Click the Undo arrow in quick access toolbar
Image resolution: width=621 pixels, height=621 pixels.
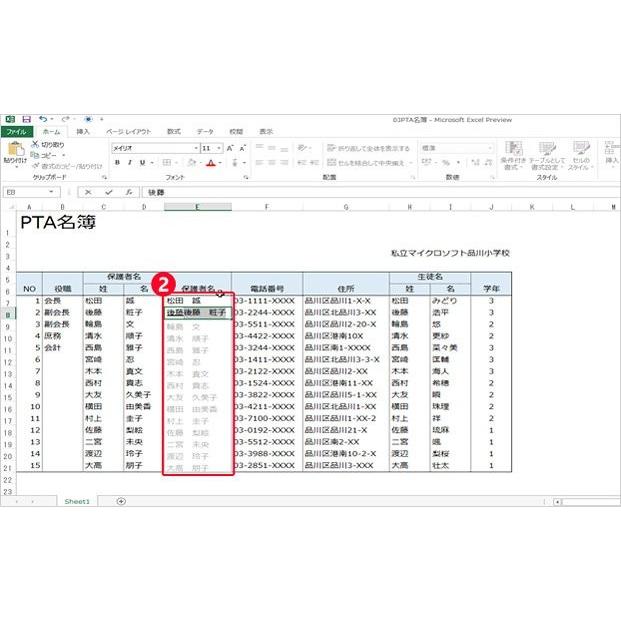[42, 119]
